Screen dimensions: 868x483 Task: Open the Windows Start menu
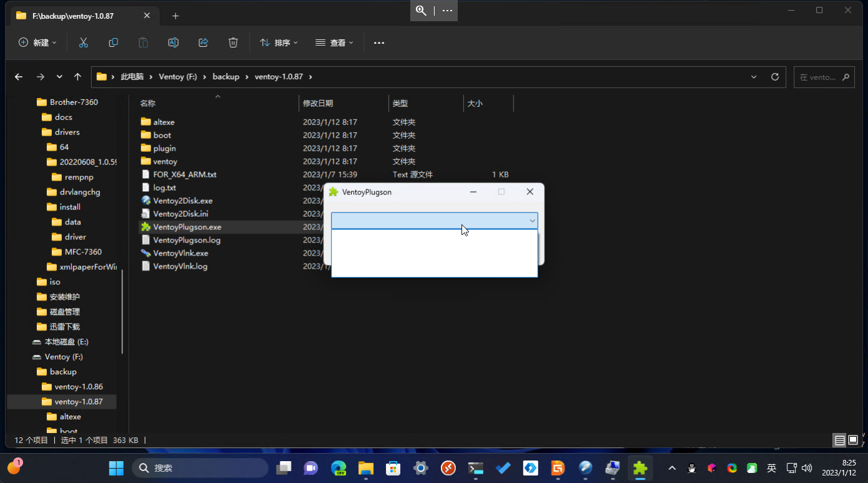(116, 468)
